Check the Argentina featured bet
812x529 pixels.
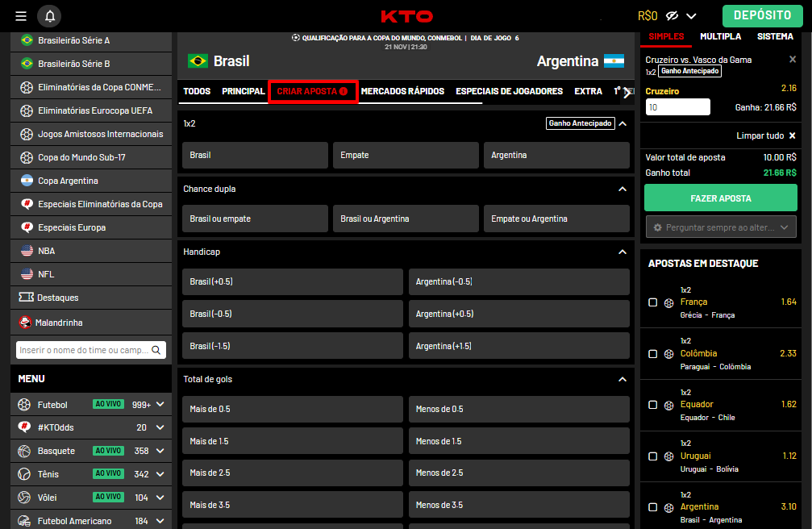tap(652, 506)
